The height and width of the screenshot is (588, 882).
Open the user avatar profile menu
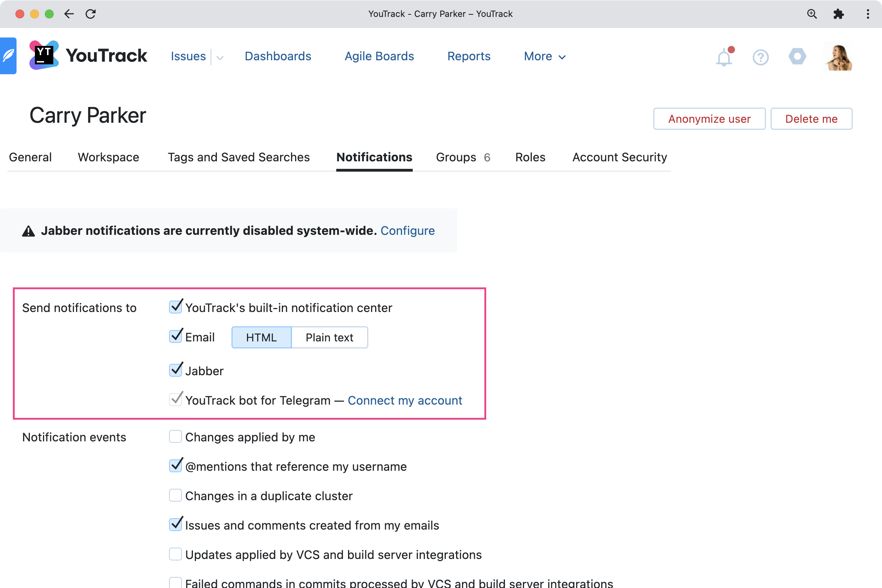coord(838,56)
